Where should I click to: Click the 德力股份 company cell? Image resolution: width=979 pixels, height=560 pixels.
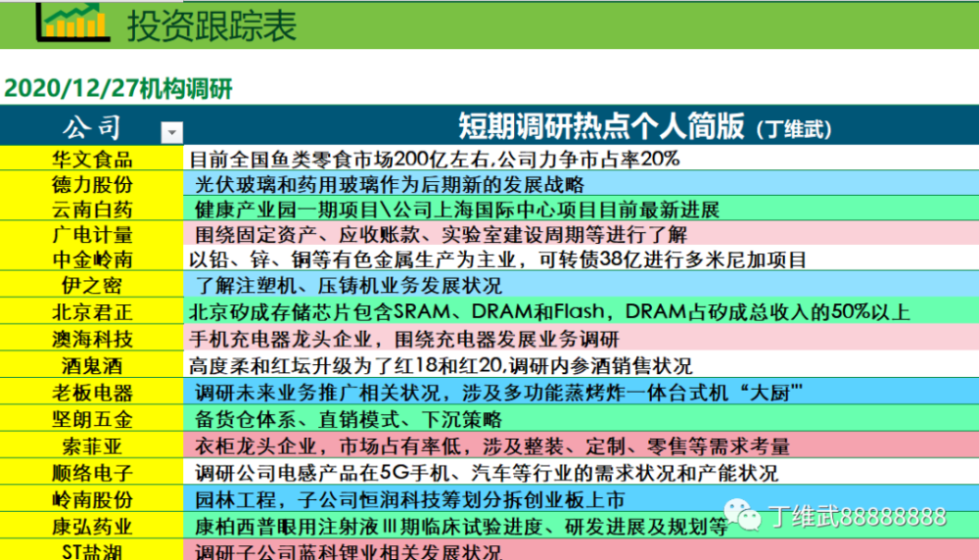[x=92, y=184]
